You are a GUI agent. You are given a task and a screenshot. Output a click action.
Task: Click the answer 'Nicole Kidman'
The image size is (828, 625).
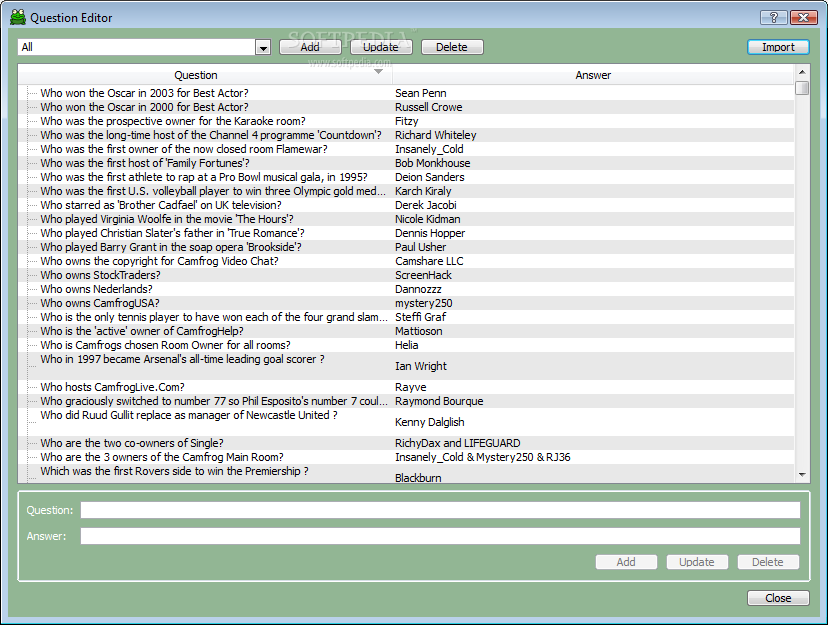[x=428, y=219]
